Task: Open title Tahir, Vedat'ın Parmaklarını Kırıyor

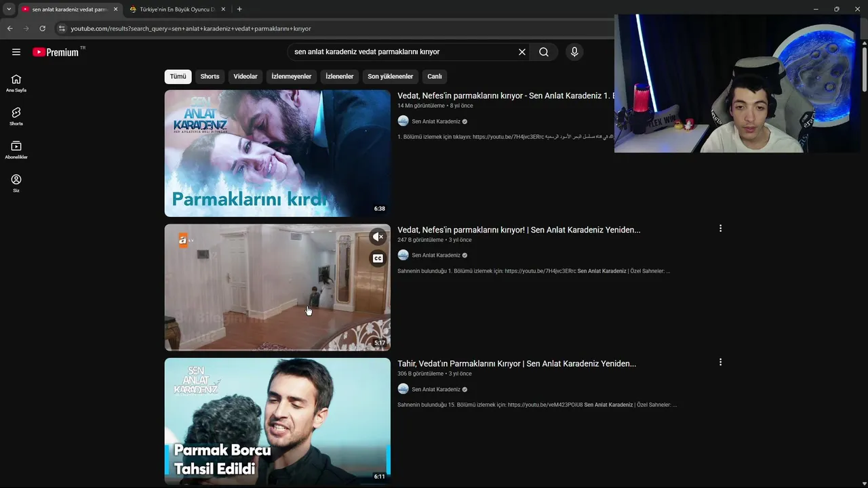Action: (x=517, y=363)
